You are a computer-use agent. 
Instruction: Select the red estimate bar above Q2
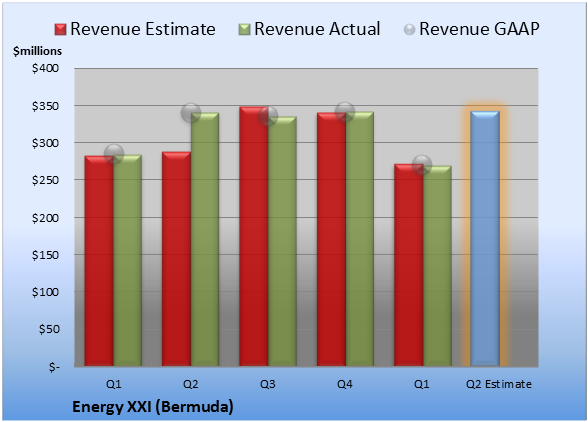[x=177, y=259]
